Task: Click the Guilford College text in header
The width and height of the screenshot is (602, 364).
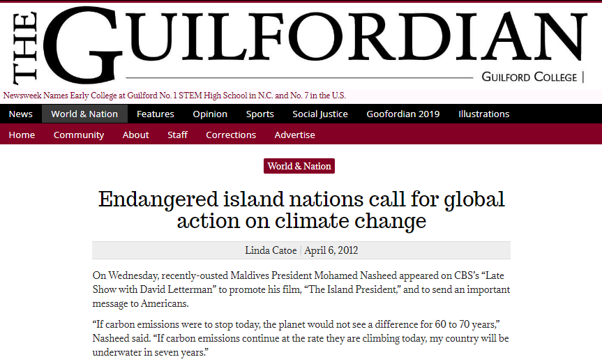Action: click(x=529, y=77)
